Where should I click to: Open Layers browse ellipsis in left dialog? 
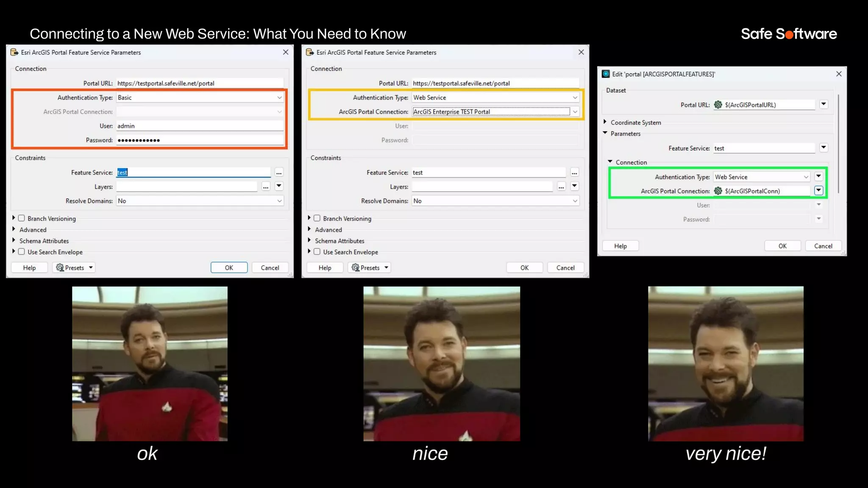[266, 186]
